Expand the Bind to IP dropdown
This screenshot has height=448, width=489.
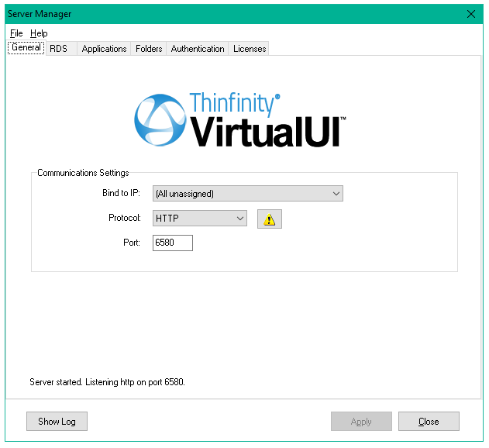248,194
